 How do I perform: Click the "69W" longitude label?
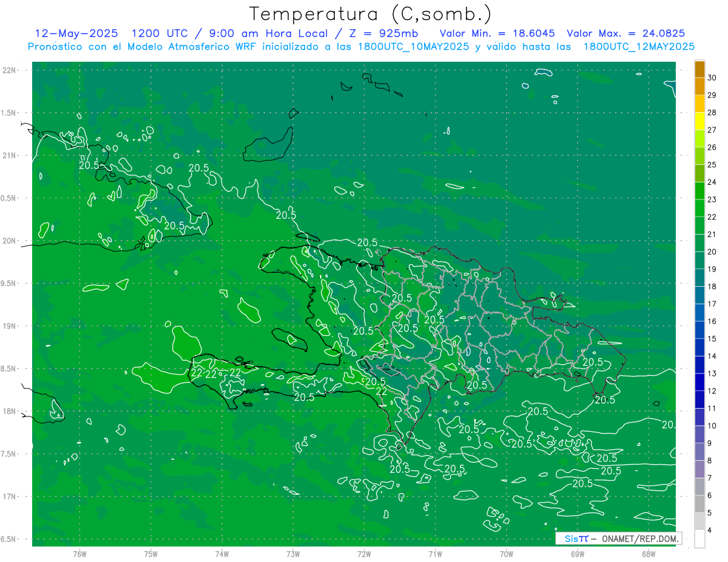[577, 554]
